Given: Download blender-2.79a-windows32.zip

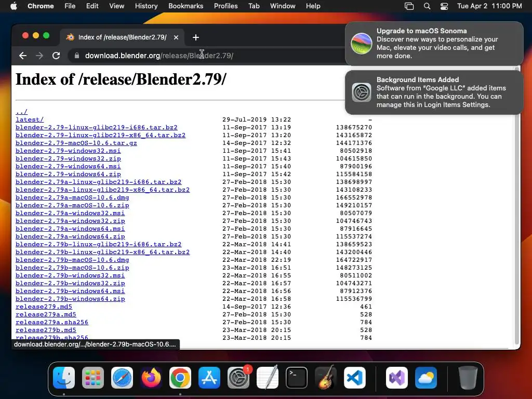Looking at the screenshot, I should tap(70, 221).
